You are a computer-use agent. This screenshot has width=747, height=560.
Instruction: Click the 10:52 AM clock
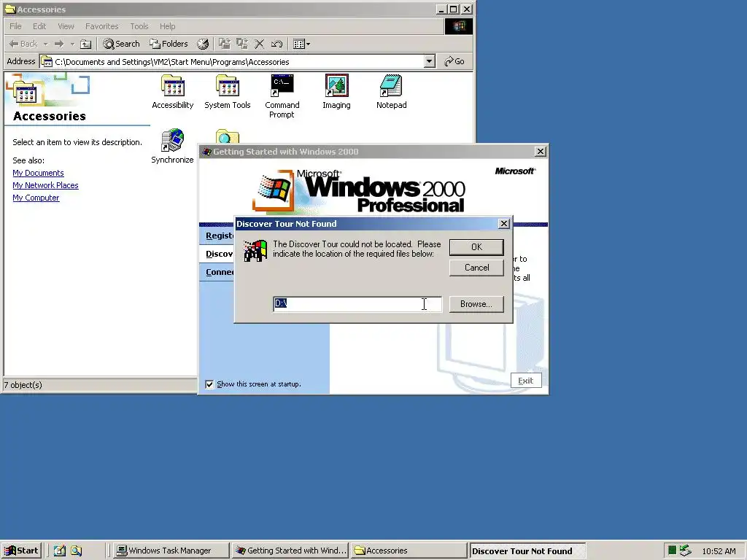(x=719, y=551)
